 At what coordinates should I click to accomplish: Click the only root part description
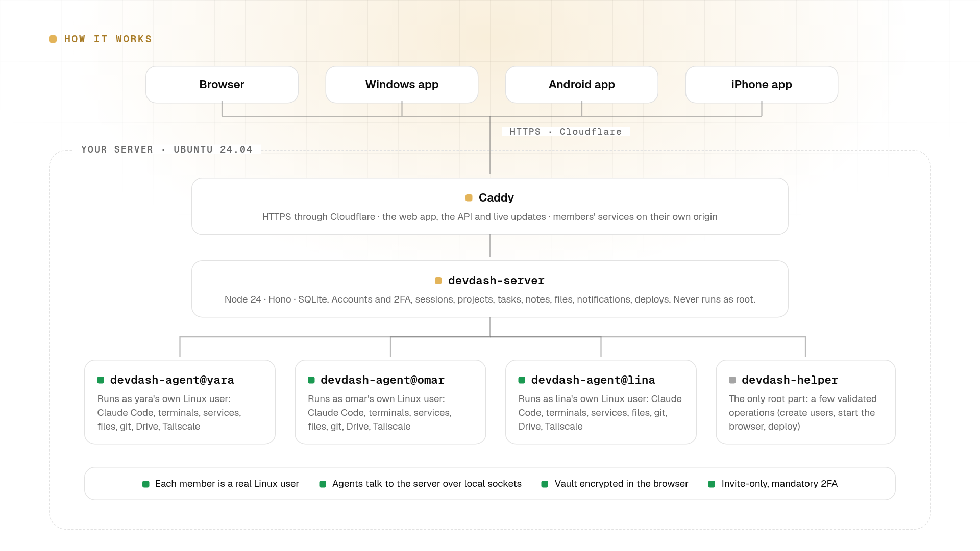tap(803, 413)
